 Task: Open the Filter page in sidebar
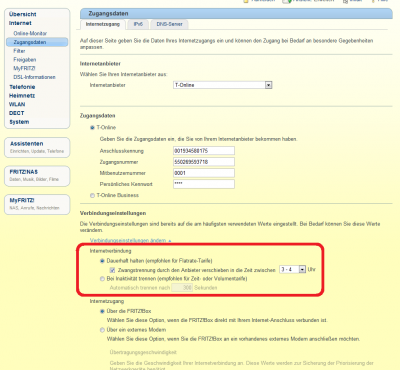(x=19, y=51)
